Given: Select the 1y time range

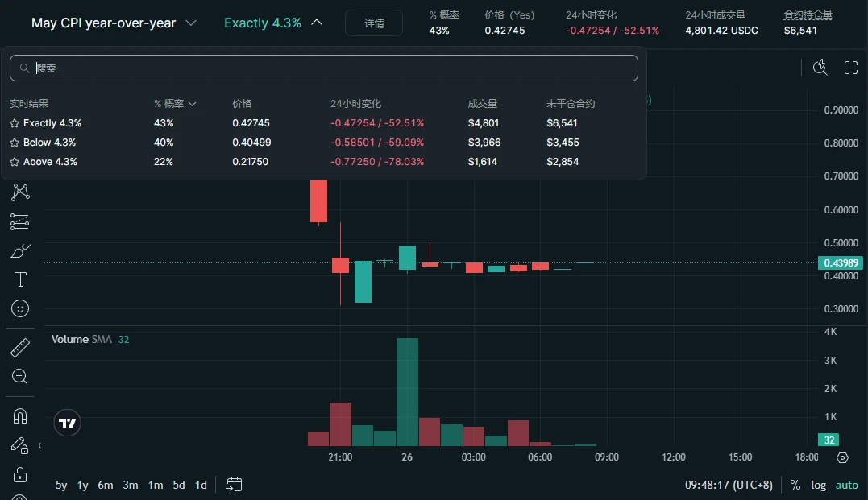Looking at the screenshot, I should point(82,485).
